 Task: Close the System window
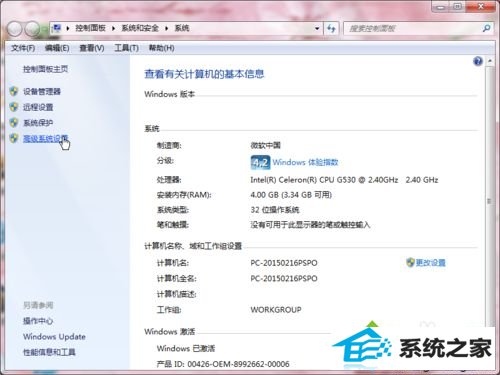coord(480,7)
